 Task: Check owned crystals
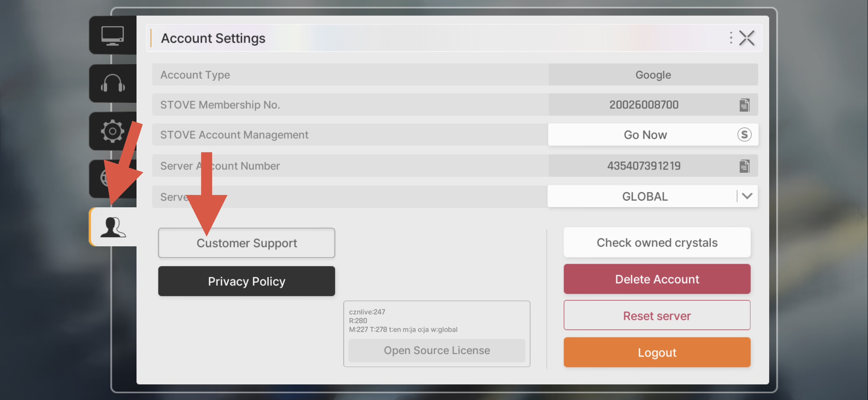657,243
